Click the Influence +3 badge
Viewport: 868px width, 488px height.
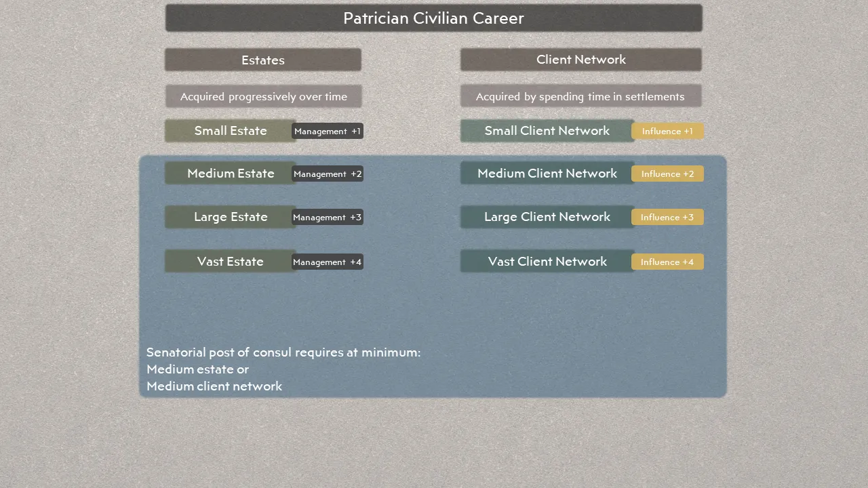pyautogui.click(x=668, y=217)
